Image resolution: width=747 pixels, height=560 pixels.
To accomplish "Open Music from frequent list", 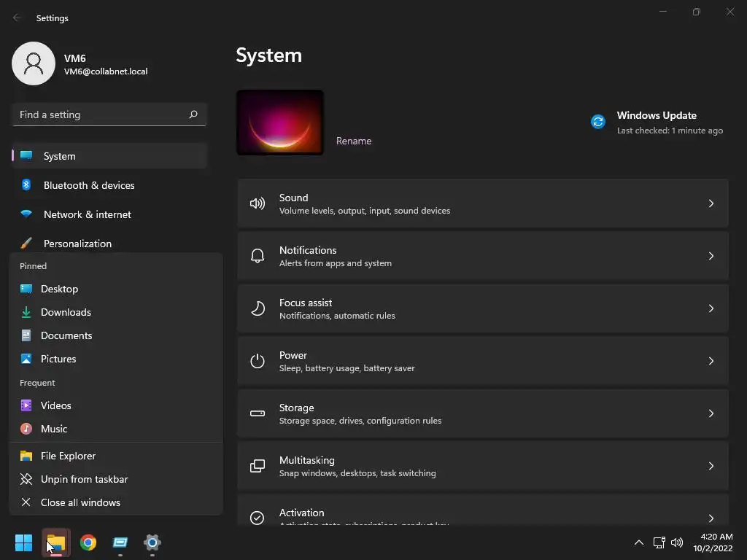I will pos(116,429).
